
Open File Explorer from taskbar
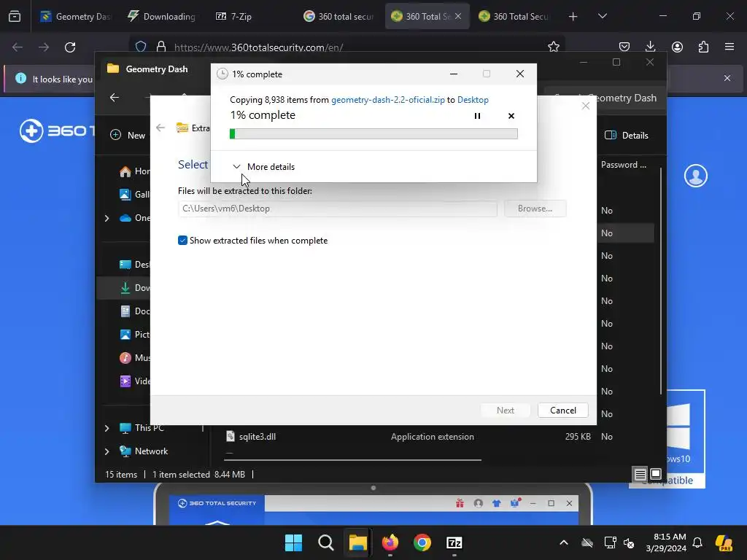pos(357,542)
